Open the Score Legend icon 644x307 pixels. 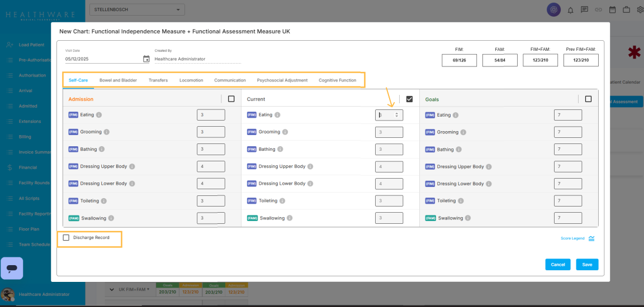click(591, 238)
